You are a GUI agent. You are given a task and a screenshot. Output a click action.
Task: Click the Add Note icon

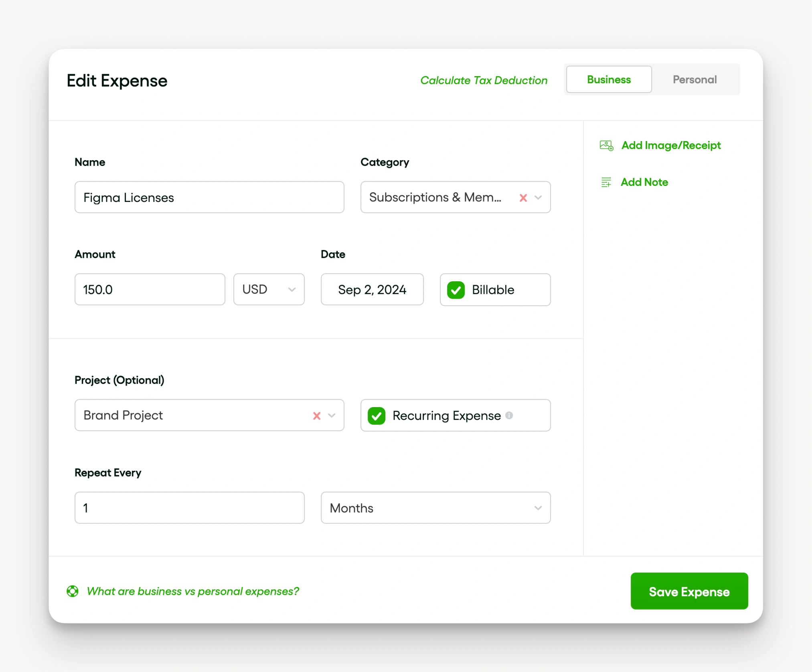(606, 182)
